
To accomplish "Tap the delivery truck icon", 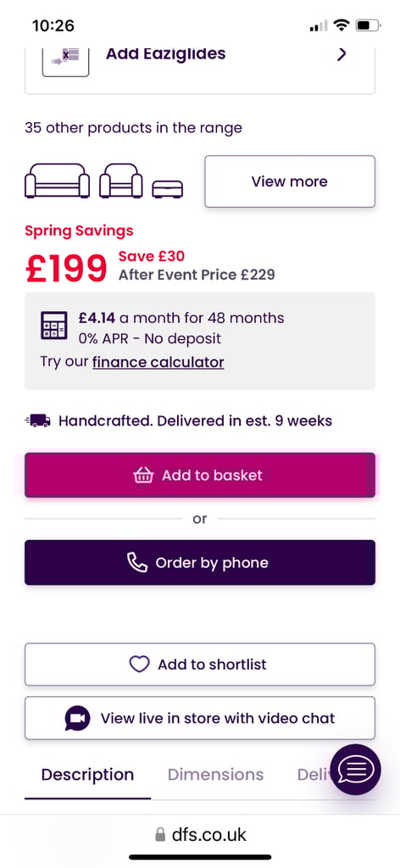I will [38, 420].
